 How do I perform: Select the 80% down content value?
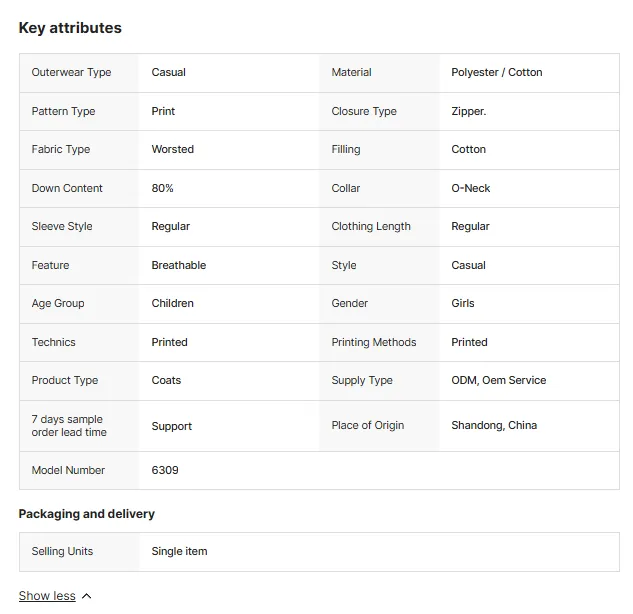click(x=162, y=188)
